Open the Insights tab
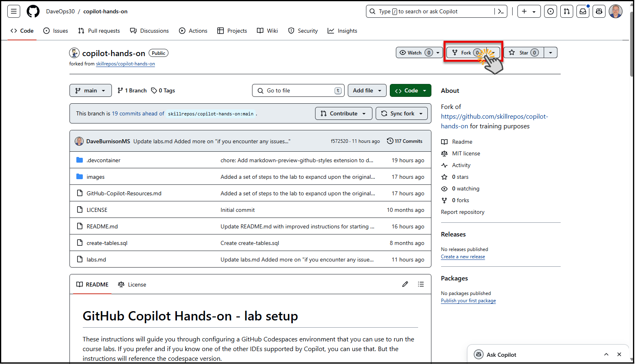This screenshot has height=364, width=635. click(x=343, y=31)
